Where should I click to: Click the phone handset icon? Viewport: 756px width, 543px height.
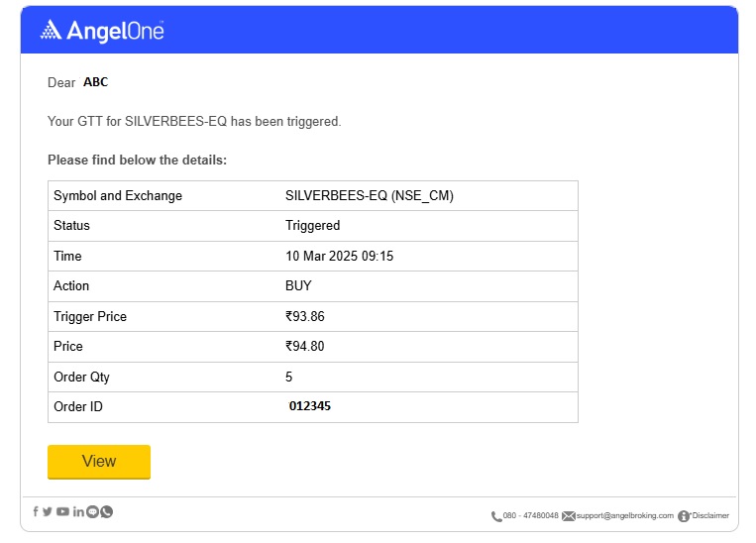tap(496, 516)
